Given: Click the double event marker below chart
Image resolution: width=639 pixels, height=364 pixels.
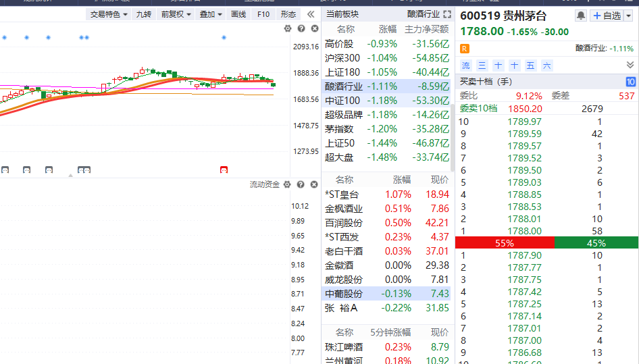Looking at the screenshot, I should point(84,170).
